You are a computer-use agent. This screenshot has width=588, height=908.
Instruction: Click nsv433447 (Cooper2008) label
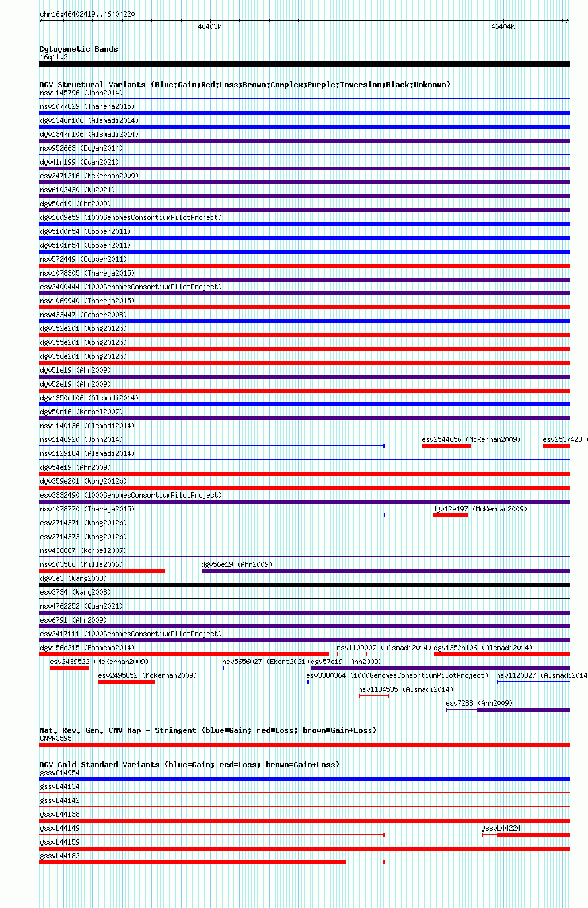[83, 315]
